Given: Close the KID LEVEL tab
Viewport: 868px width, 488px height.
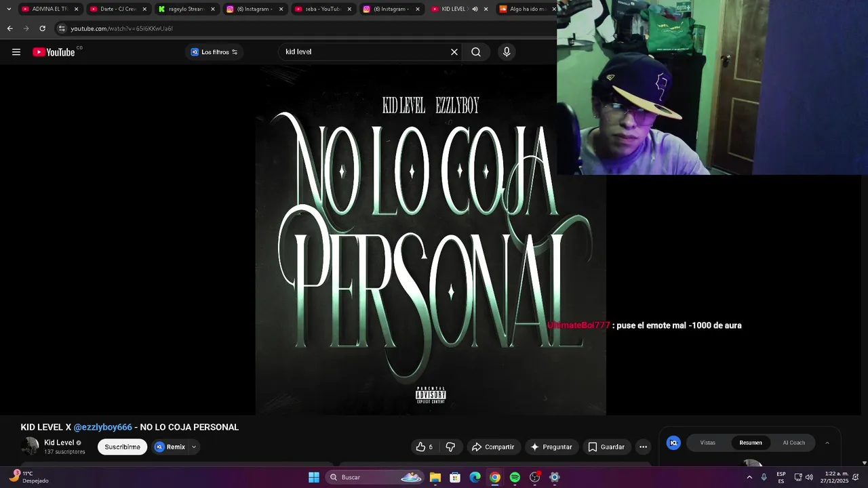Looking at the screenshot, I should (486, 9).
